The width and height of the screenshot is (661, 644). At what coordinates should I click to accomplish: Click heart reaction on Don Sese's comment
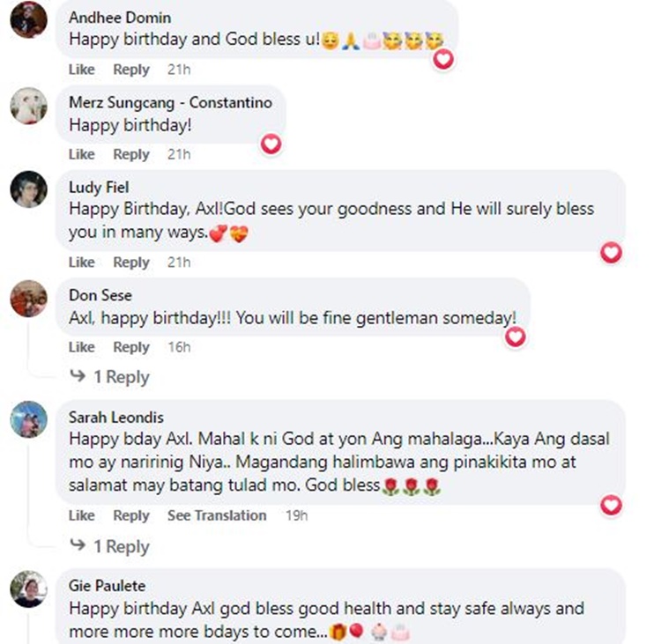[515, 337]
